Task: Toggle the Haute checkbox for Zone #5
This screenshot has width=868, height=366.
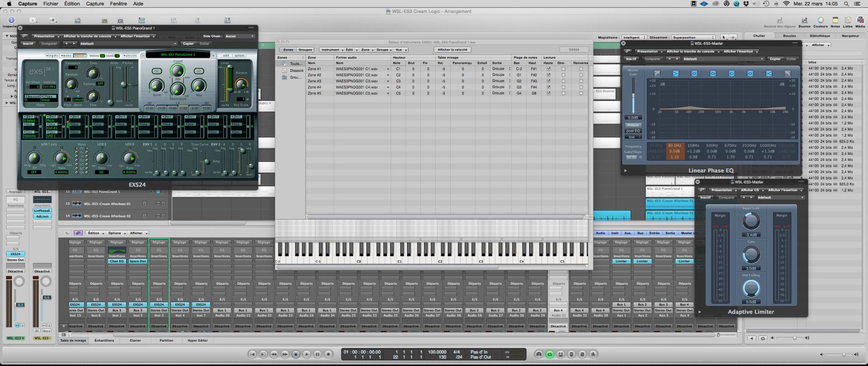Action: (548, 94)
